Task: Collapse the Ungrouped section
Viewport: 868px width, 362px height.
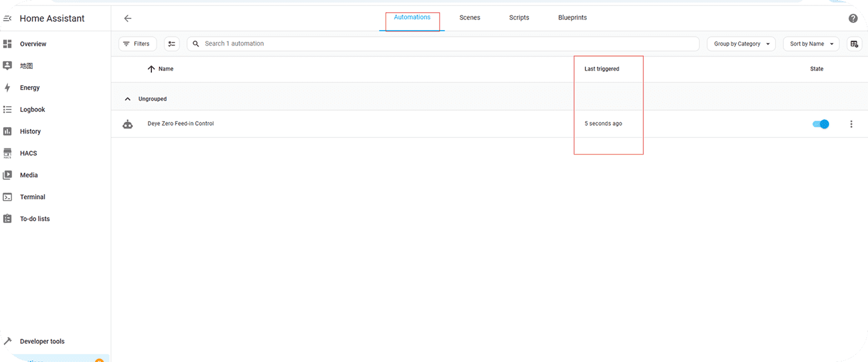Action: point(127,99)
